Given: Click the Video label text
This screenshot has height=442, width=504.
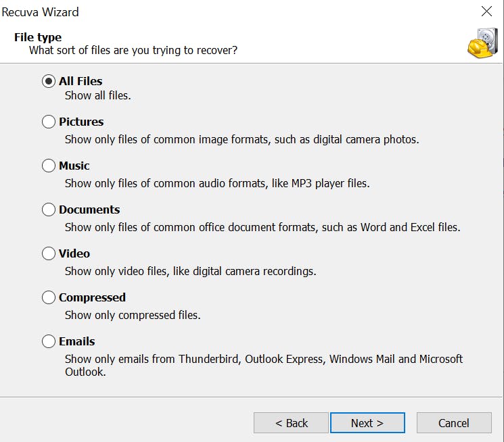Looking at the screenshot, I should pyautogui.click(x=74, y=253).
